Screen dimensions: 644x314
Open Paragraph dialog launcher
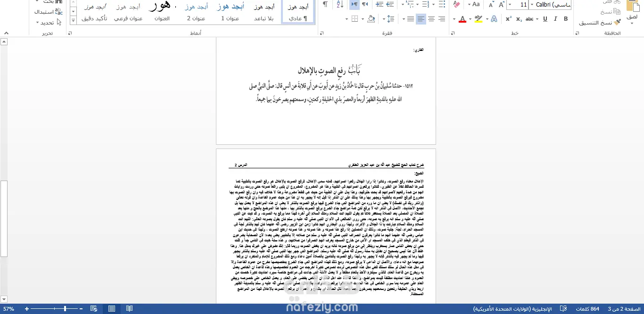322,33
